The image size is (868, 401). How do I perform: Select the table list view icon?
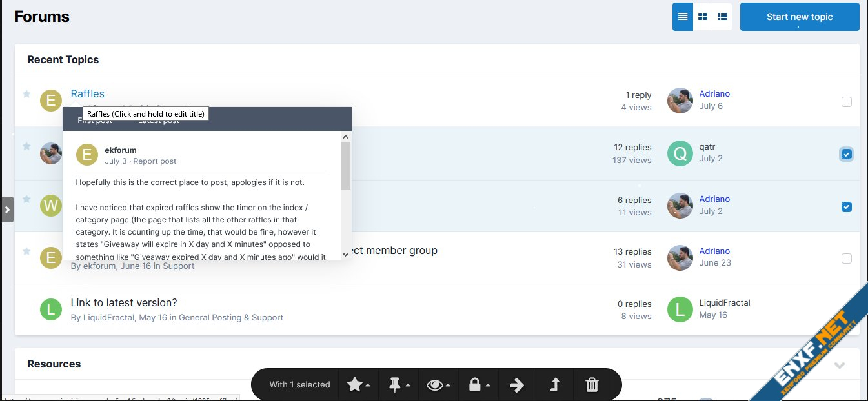click(722, 17)
